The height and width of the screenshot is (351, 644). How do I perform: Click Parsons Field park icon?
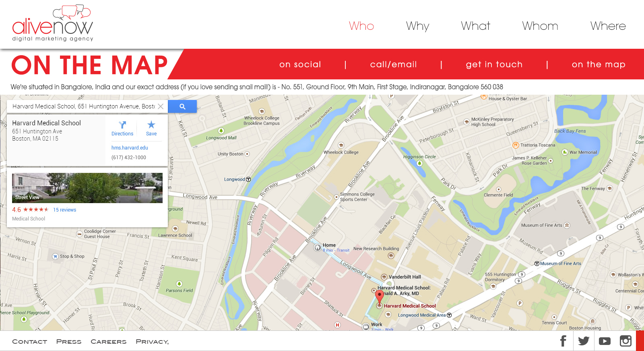coord(179,284)
